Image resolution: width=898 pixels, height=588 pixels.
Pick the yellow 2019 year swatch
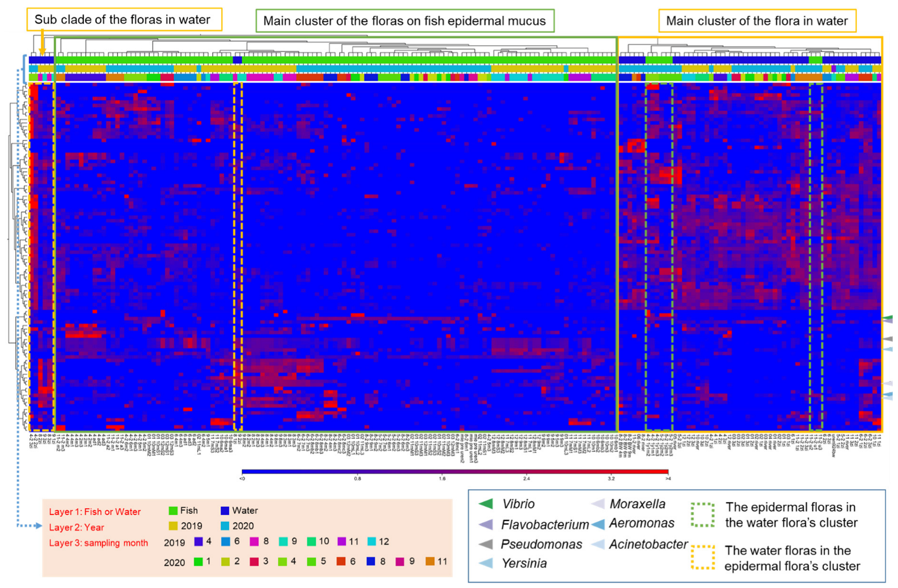[173, 526]
